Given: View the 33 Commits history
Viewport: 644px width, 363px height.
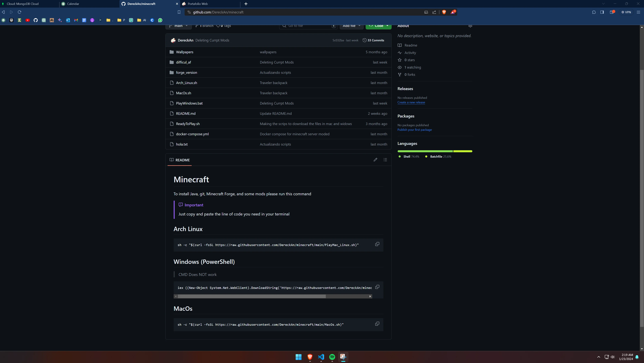Looking at the screenshot, I should click(373, 40).
